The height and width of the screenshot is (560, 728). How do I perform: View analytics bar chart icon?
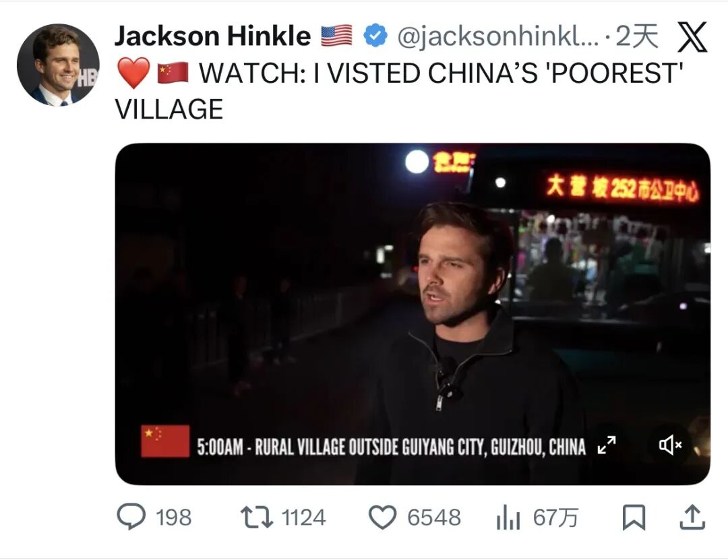pyautogui.click(x=508, y=518)
